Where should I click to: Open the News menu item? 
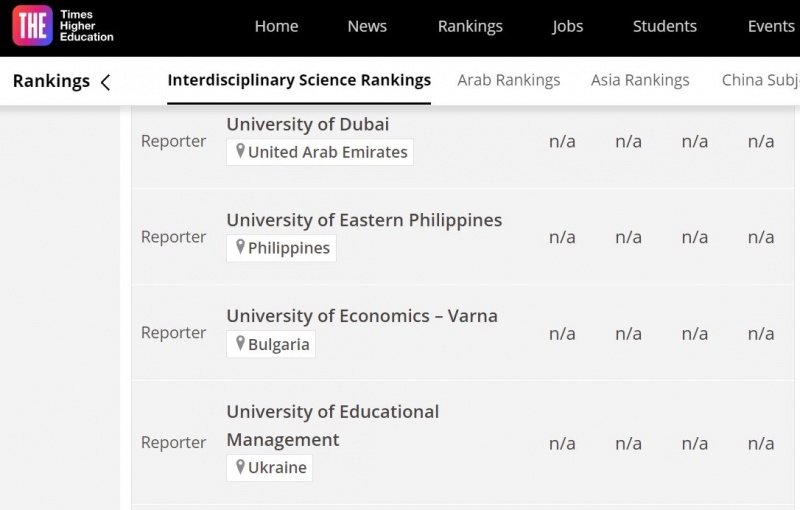pos(367,27)
